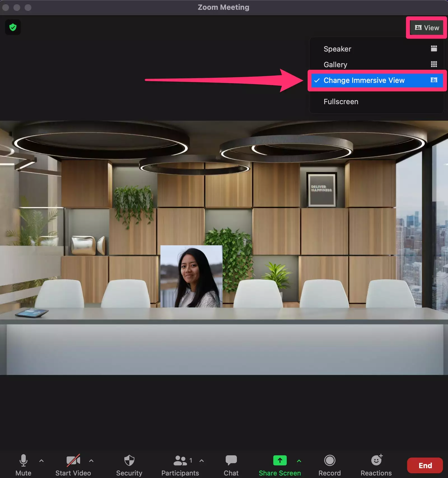Open the Chat bubble icon
The image size is (448, 478).
tap(231, 460)
